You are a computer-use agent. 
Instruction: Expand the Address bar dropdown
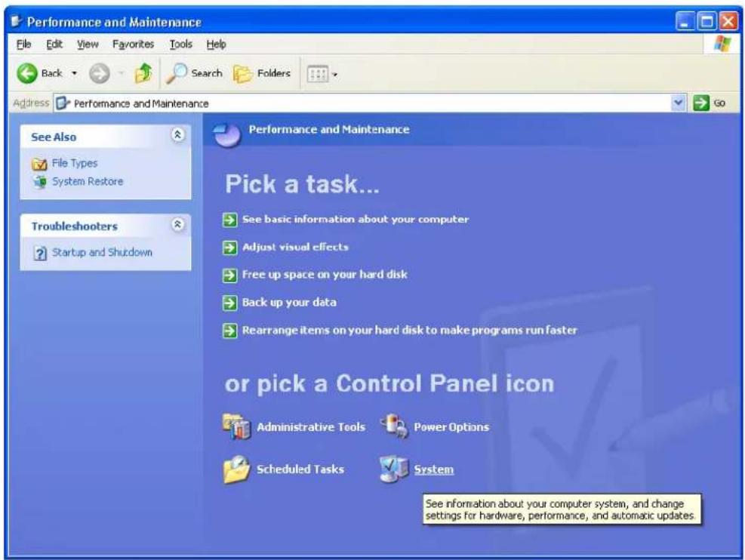coord(679,103)
